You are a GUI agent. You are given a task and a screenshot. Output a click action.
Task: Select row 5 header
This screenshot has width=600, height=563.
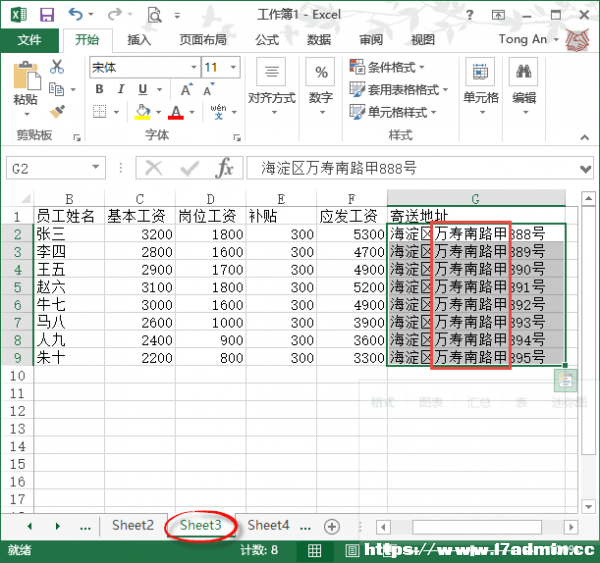pos(17,287)
